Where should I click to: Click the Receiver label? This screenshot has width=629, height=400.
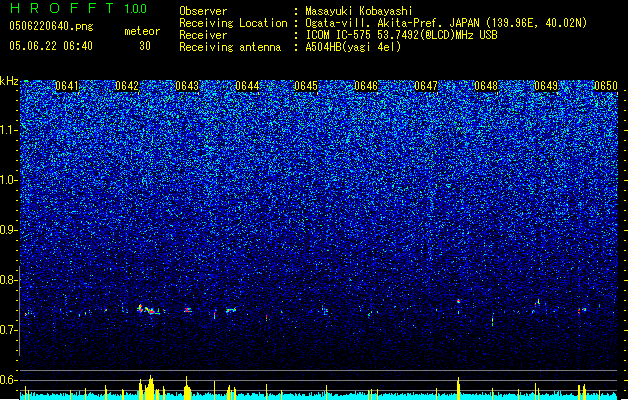pyautogui.click(x=203, y=35)
